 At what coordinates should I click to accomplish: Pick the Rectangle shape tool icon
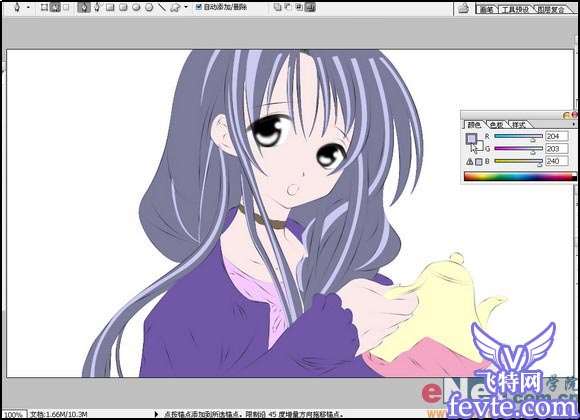(x=110, y=7)
